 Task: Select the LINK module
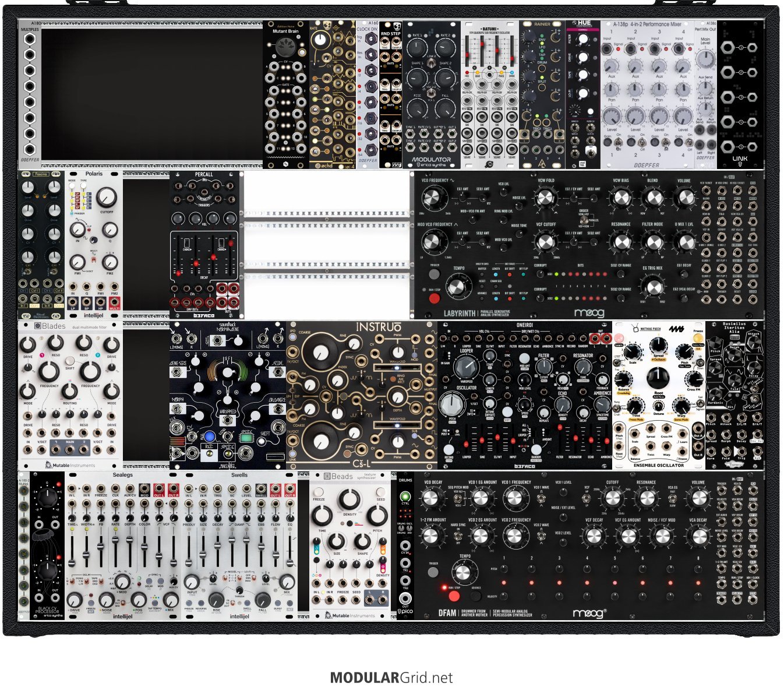(x=740, y=94)
